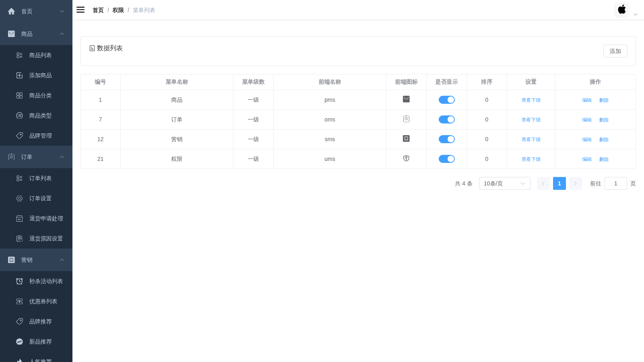Click the 优惠券列表 coupon icon
644x362 pixels.
pos(19,301)
